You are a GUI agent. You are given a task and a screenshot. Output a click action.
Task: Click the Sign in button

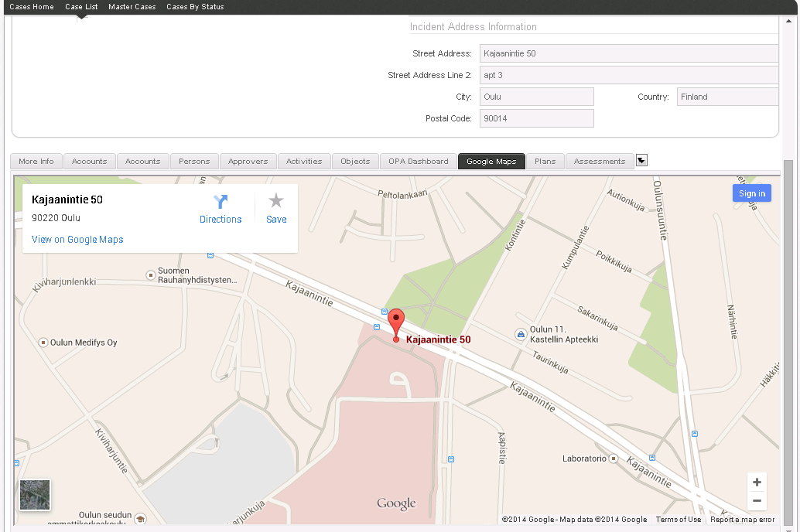(751, 193)
